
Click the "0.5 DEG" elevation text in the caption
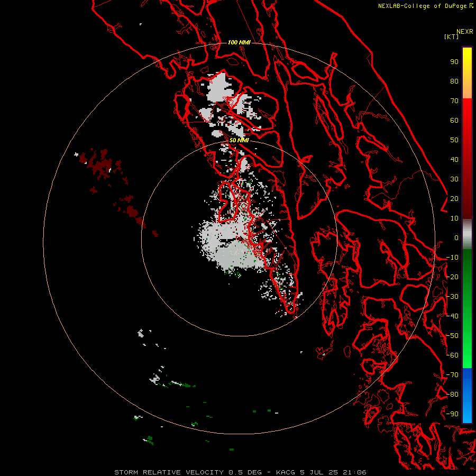[245, 472]
